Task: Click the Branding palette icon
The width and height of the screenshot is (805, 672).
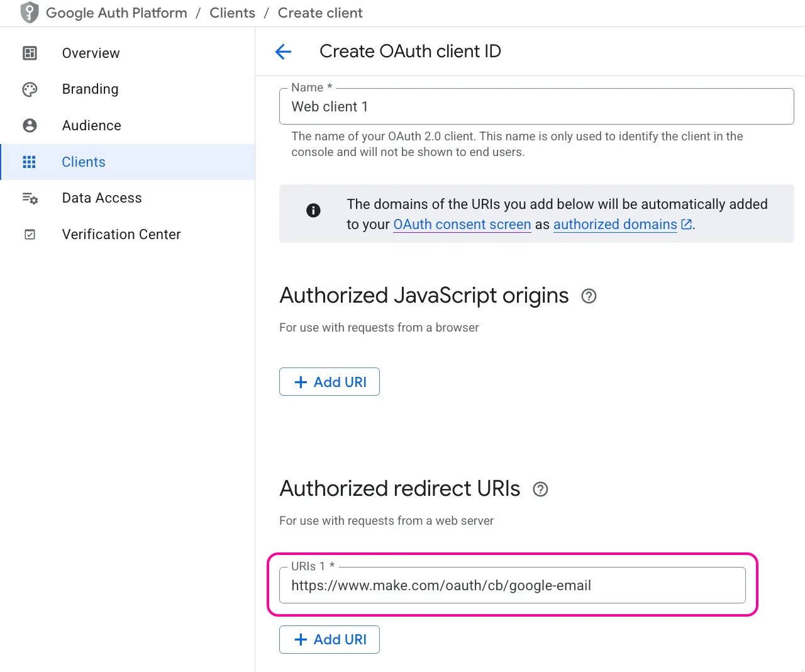Action: (30, 89)
